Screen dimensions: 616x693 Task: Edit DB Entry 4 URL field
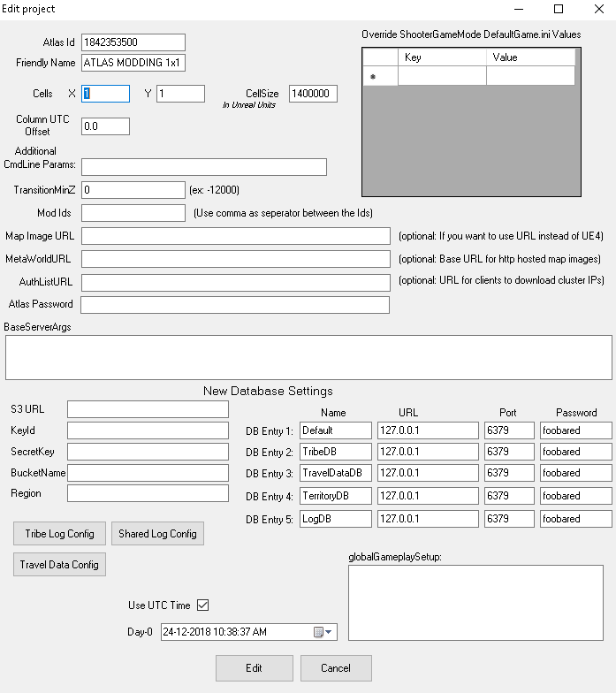(x=428, y=496)
